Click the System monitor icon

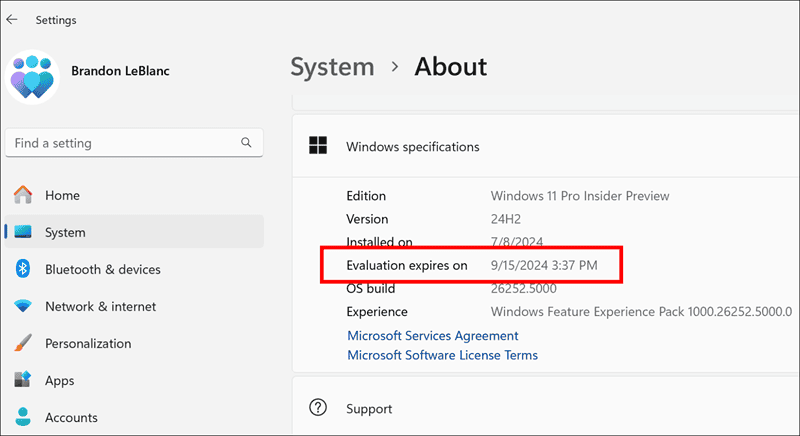click(23, 232)
